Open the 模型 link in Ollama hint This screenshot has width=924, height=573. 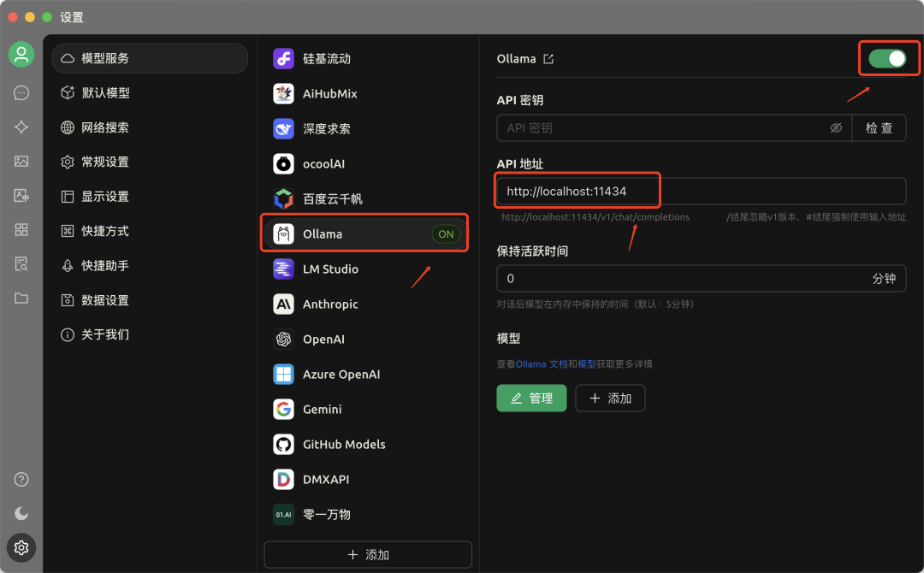coord(586,364)
